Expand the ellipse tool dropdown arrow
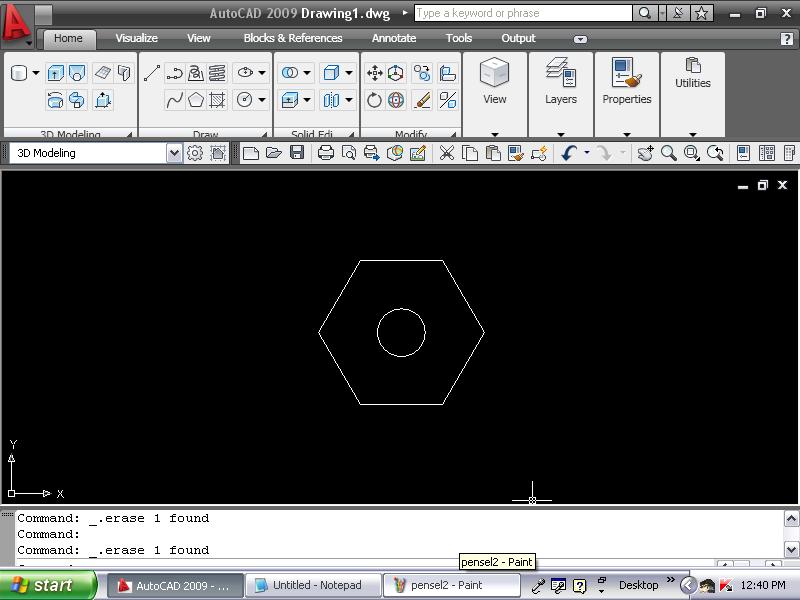The width and height of the screenshot is (800, 600). (262, 73)
